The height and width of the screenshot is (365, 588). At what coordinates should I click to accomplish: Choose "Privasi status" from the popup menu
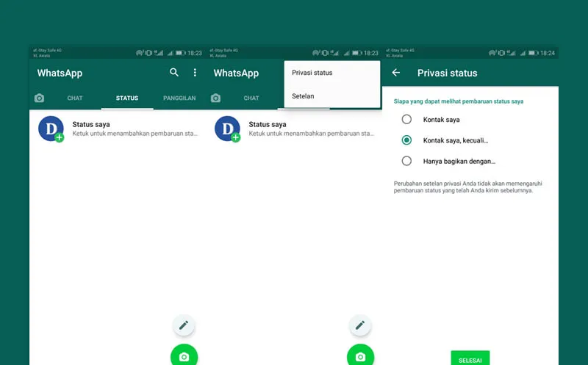pos(312,73)
